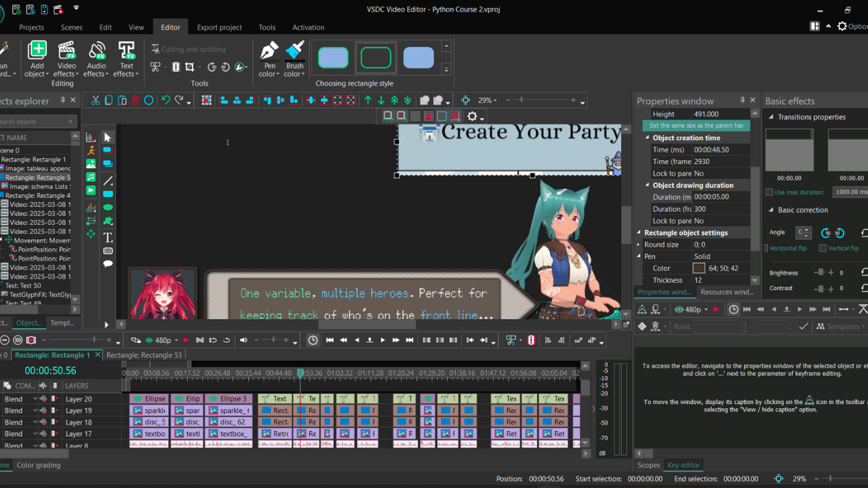Screen dimensions: 868x488
Task: Open the Export project tab
Action: click(x=219, y=27)
